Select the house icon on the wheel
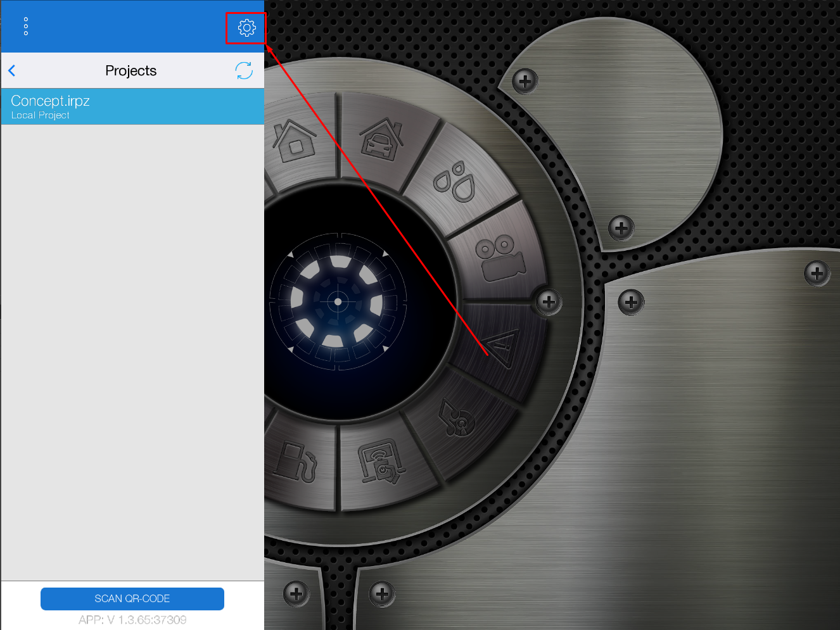840x630 pixels. pos(295,141)
